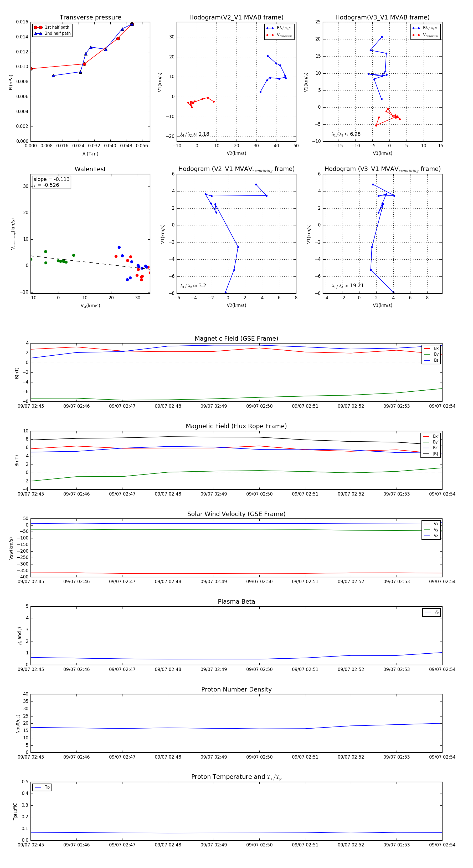Click the 'V2(km/s)' label under the V2_V1 MVAB hodogram
The width and height of the screenshot is (473, 868).
pyautogui.click(x=236, y=153)
